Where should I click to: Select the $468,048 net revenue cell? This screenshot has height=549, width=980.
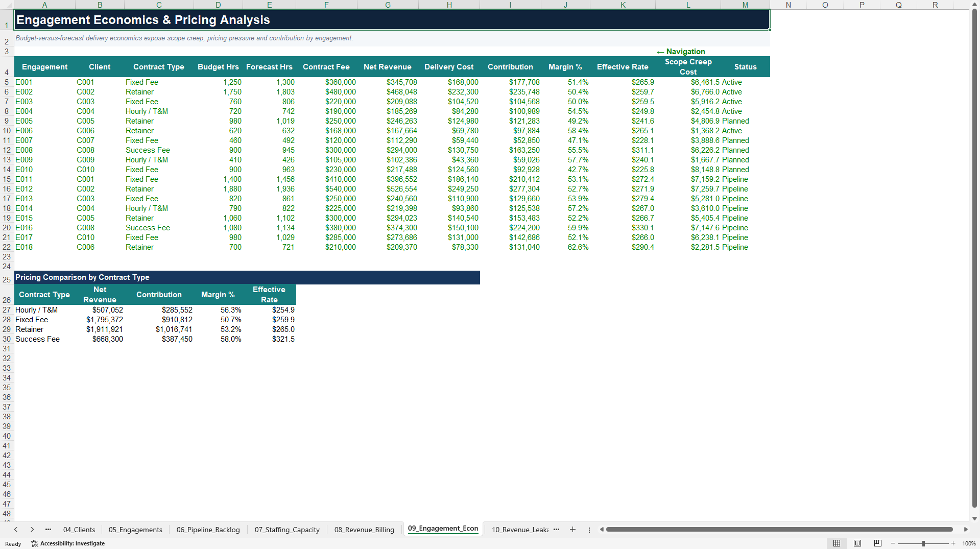point(388,92)
